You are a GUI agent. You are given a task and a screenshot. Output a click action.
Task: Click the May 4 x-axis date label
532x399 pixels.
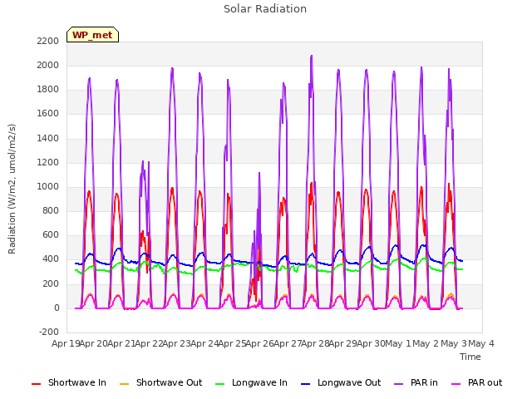click(481, 343)
